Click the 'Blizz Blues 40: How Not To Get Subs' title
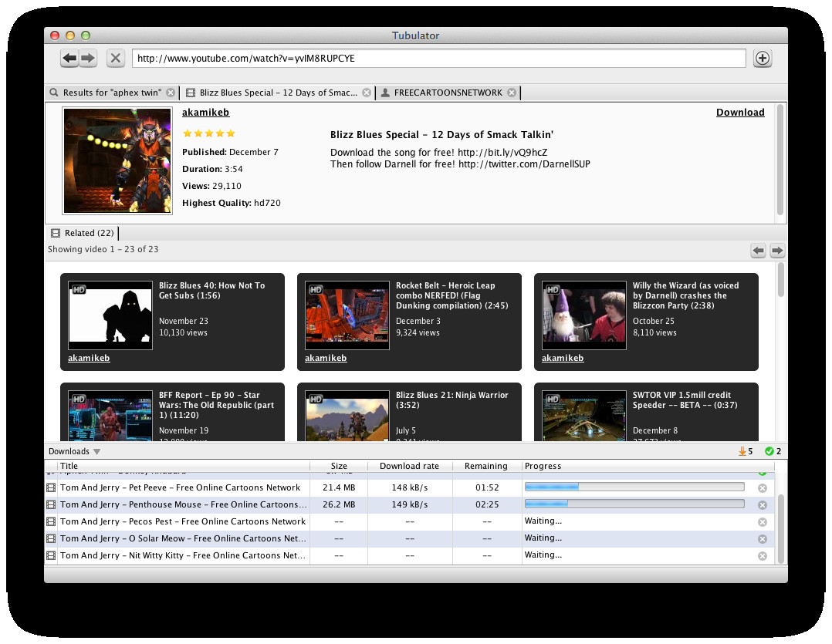Screen dimensions: 832x644 (211, 291)
